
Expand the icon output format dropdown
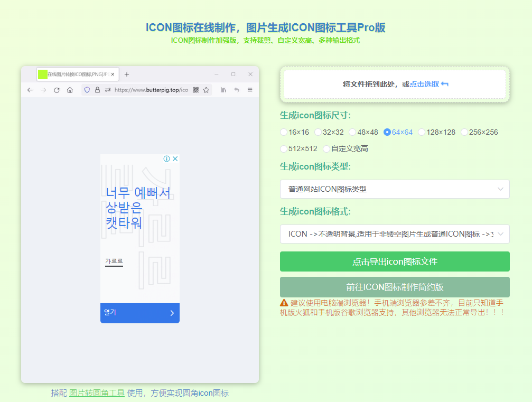click(x=394, y=234)
